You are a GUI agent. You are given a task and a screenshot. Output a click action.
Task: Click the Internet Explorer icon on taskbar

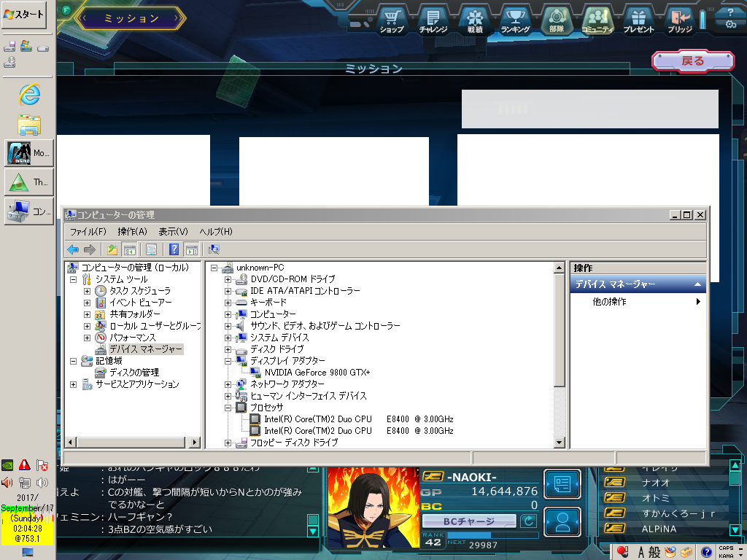[x=29, y=93]
